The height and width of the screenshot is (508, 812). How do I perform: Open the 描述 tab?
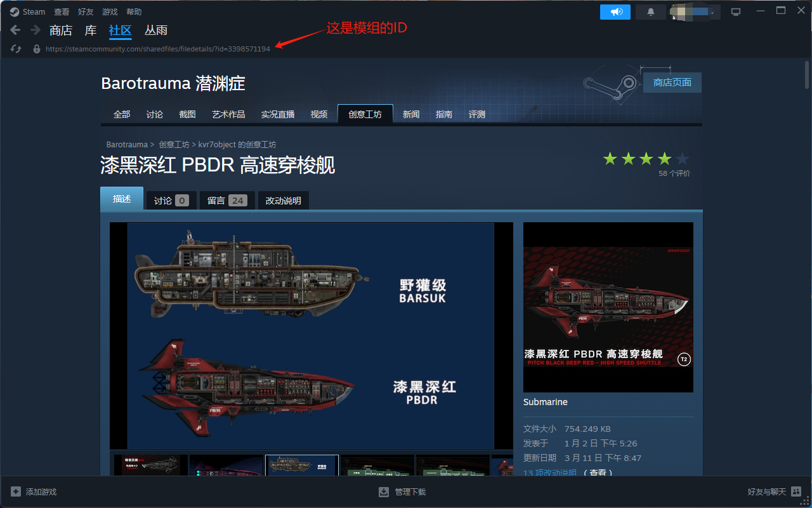point(122,199)
